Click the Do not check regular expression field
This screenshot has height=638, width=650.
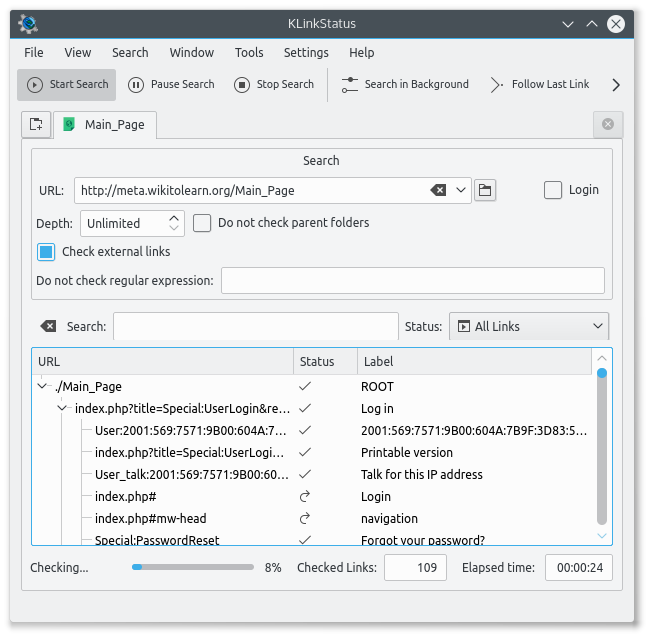click(x=412, y=281)
